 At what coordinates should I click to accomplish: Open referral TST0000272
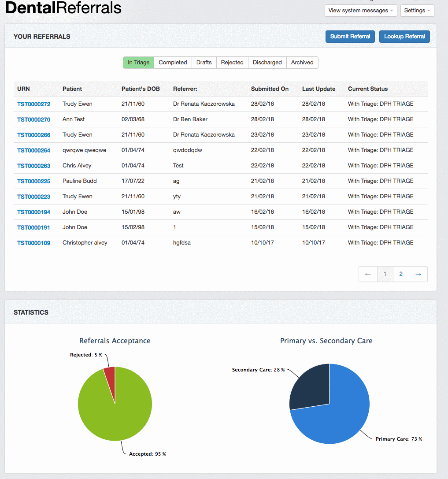tap(33, 104)
